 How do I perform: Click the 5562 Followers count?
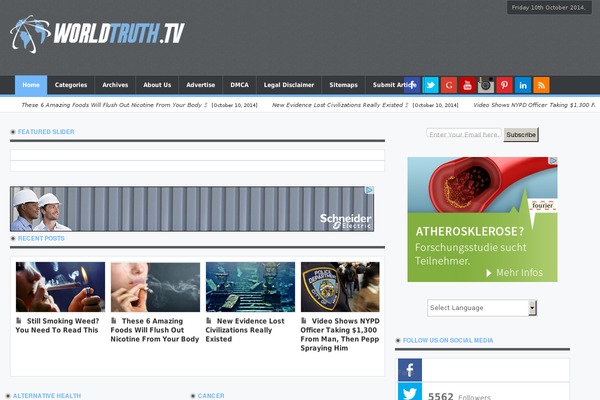coord(459,396)
